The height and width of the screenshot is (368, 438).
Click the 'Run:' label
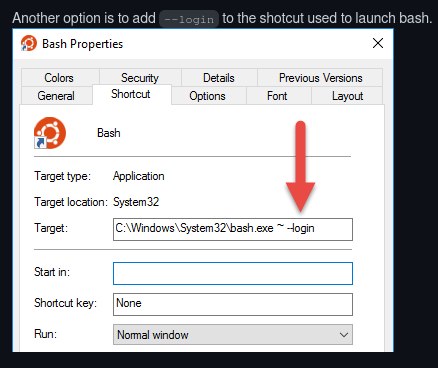[x=45, y=334]
